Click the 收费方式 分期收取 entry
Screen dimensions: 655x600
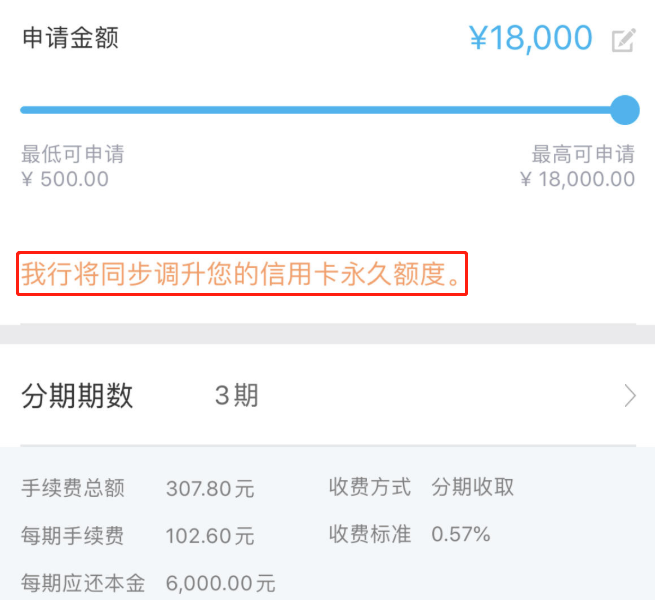421,487
